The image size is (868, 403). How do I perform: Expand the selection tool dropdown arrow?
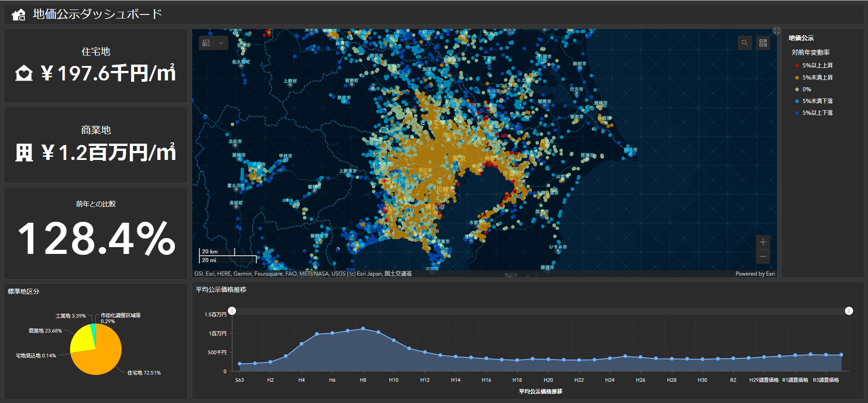[x=221, y=43]
